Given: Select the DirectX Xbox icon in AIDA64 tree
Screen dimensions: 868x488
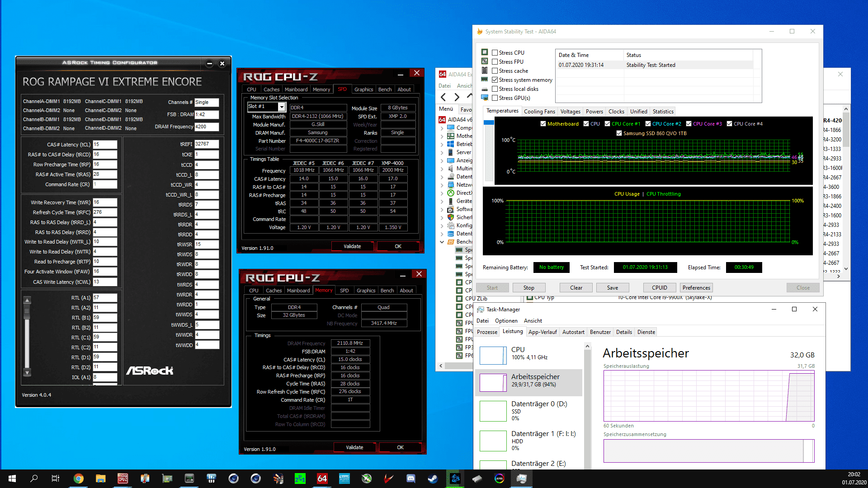Looking at the screenshot, I should 451,193.
